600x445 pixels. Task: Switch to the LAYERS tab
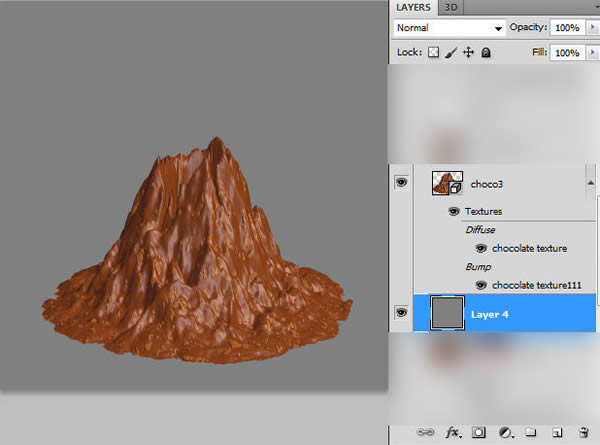click(413, 7)
